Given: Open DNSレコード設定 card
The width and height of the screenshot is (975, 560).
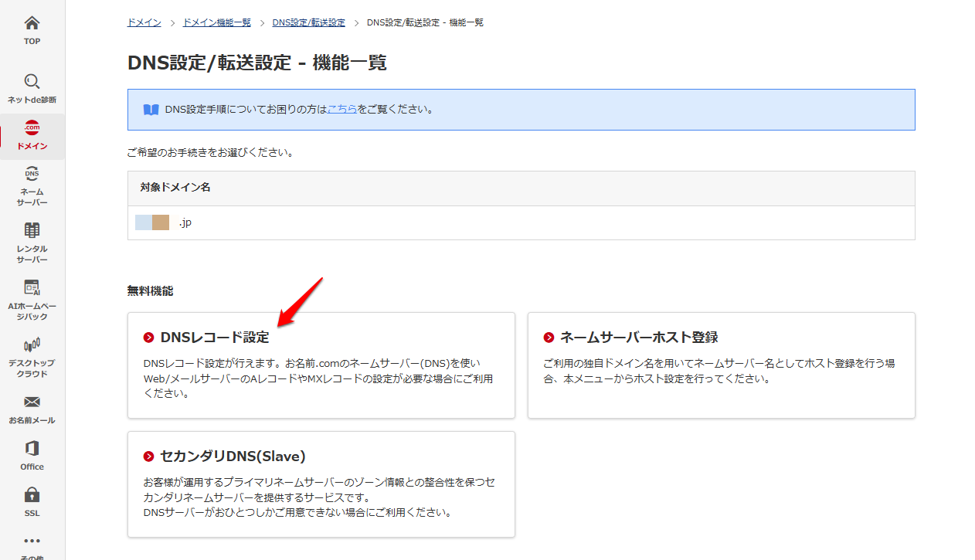Looking at the screenshot, I should (215, 338).
